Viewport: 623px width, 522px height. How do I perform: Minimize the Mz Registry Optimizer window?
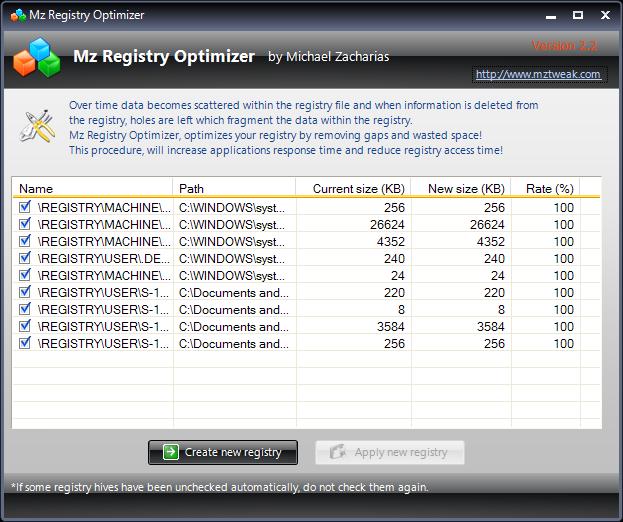pyautogui.click(x=551, y=16)
